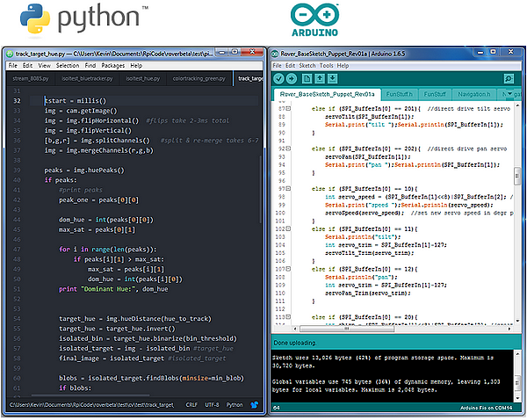Collapse code fold at line 113
Image resolution: width=527 pixels, height=420 pixels.
[x=288, y=317]
